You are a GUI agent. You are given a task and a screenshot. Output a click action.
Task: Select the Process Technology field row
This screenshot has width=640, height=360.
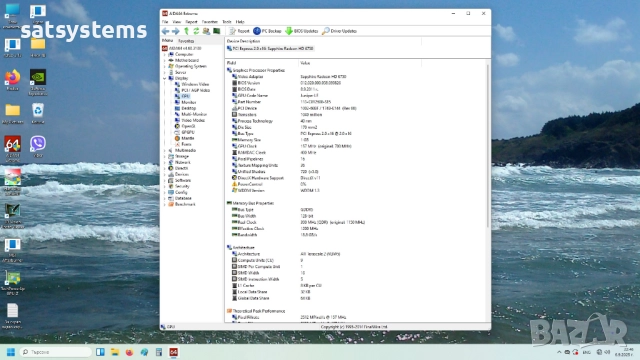272,121
